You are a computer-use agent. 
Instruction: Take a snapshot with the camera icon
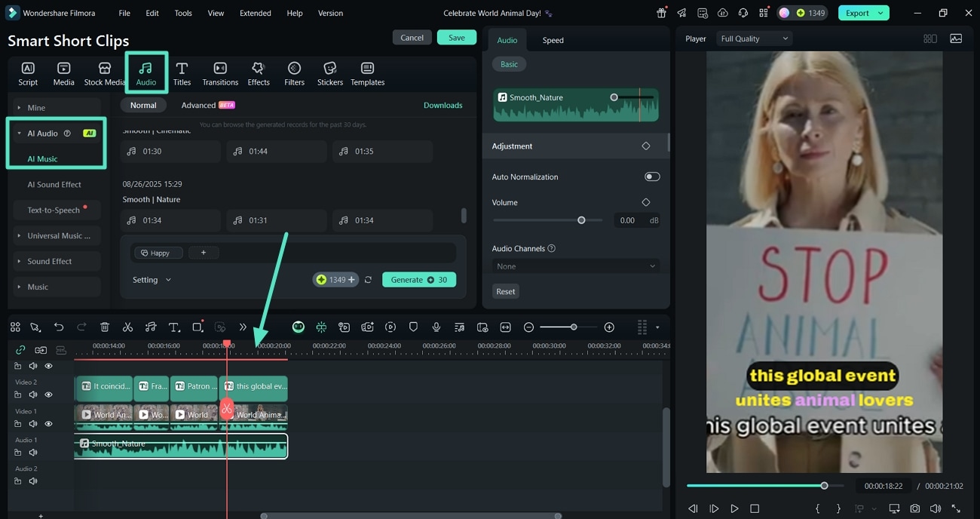(914, 508)
